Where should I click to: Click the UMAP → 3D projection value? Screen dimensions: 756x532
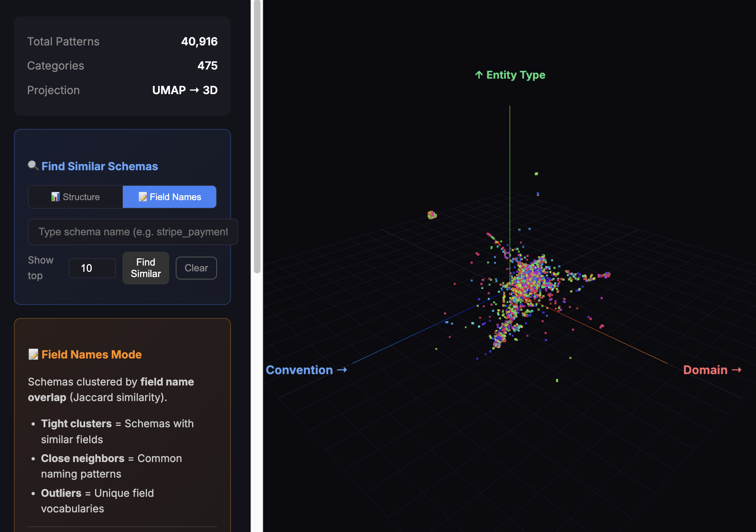pyautogui.click(x=185, y=90)
